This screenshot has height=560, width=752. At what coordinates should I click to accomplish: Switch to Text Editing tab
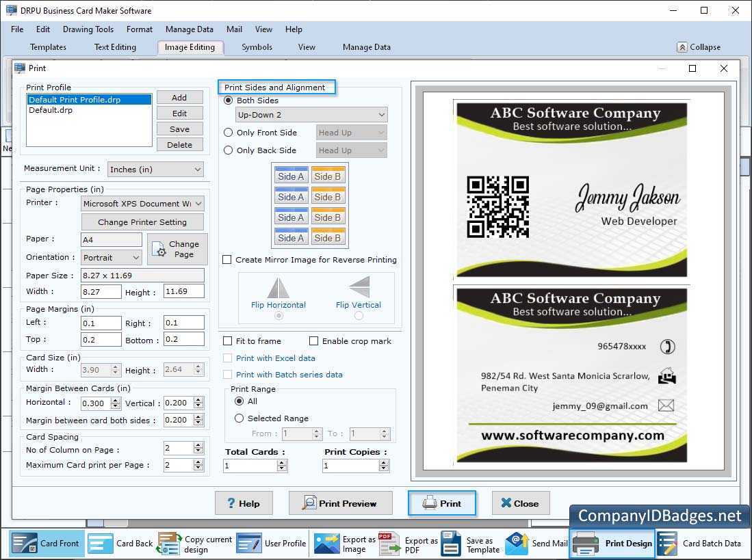[x=115, y=47]
